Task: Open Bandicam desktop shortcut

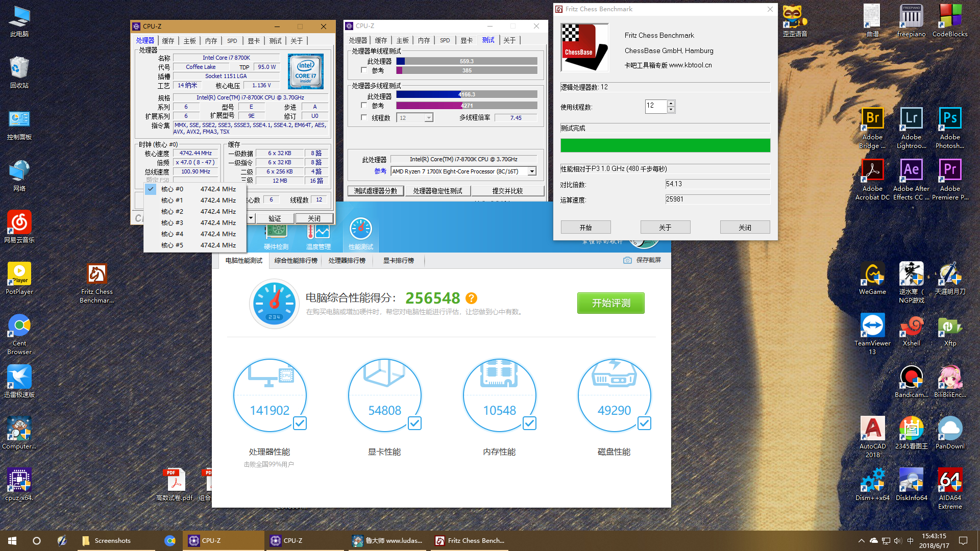Action: pyautogui.click(x=911, y=382)
